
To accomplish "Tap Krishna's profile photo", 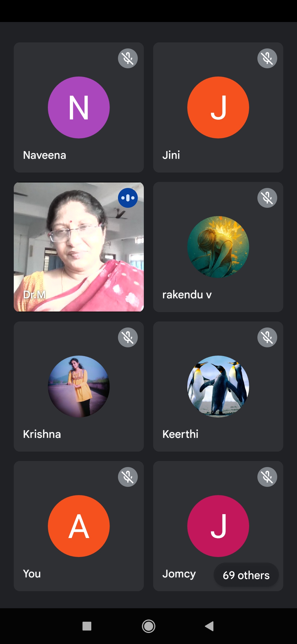I will tap(79, 386).
